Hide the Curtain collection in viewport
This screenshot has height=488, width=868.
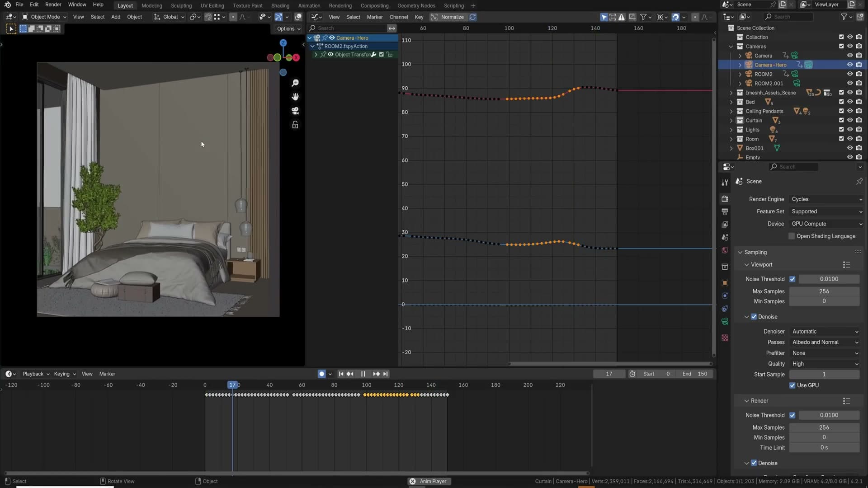coord(850,120)
